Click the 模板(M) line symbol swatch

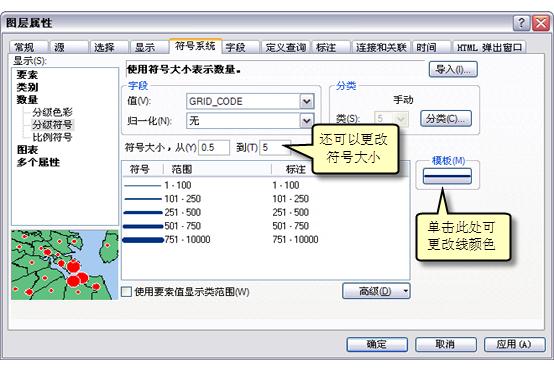[447, 176]
